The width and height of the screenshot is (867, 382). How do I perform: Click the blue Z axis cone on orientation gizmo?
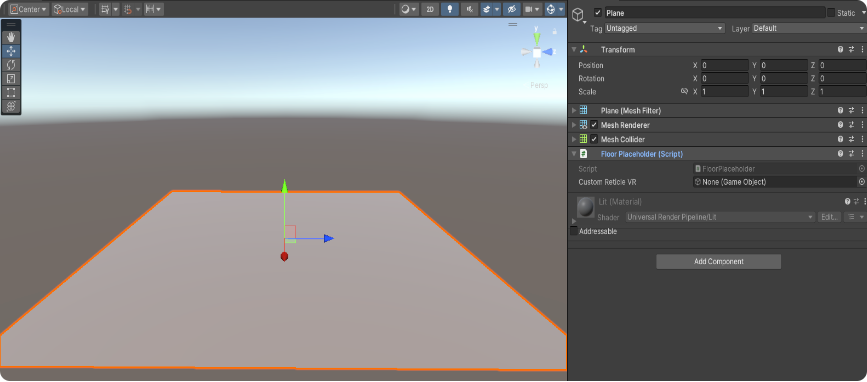pos(548,52)
